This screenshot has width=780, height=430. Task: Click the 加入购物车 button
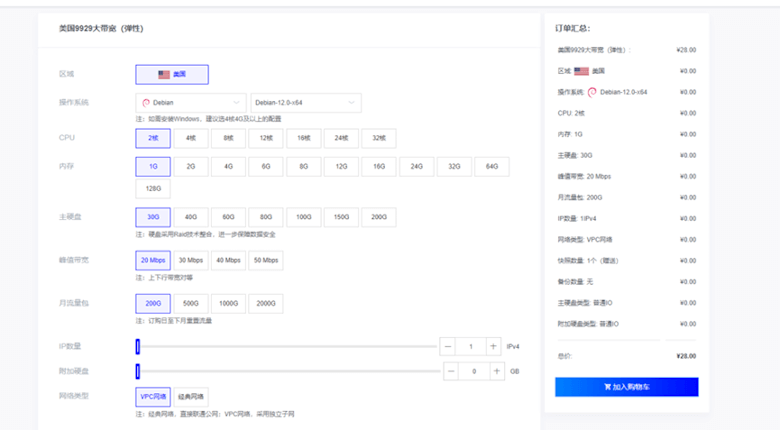tap(626, 387)
